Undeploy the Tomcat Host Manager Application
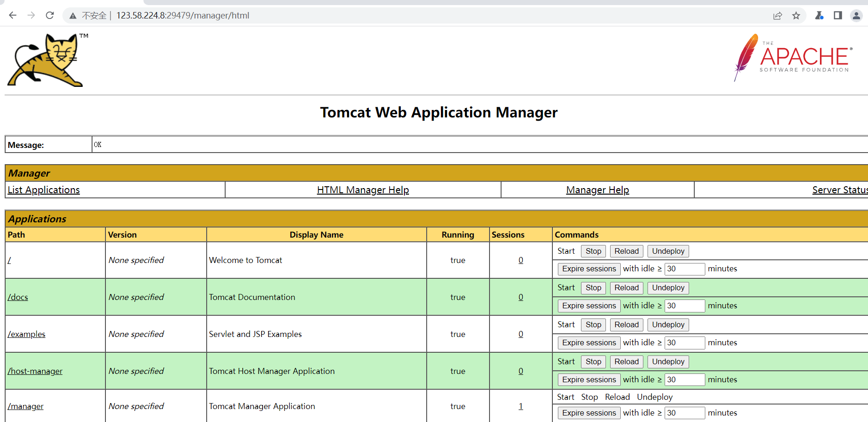This screenshot has width=868, height=422. pyautogui.click(x=668, y=361)
